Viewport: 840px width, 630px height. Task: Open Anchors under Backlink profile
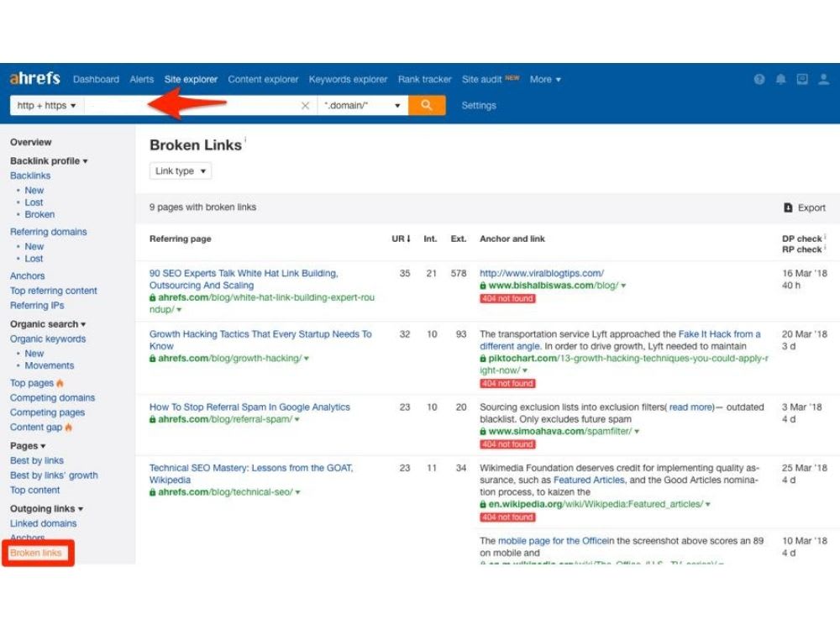[x=28, y=276]
